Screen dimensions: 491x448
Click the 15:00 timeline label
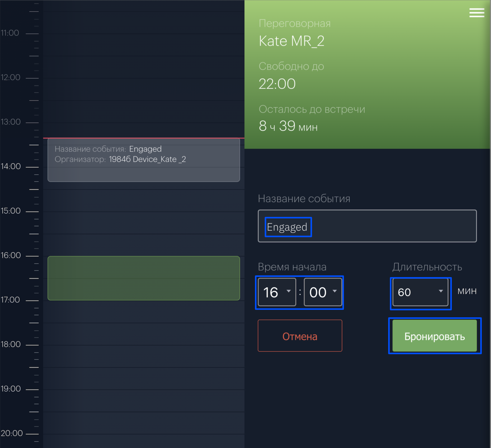11,211
